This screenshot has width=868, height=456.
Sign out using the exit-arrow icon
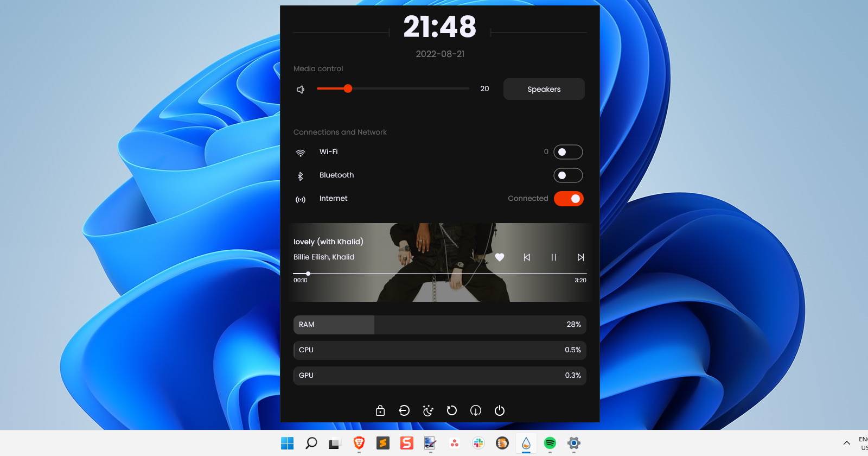(x=404, y=410)
